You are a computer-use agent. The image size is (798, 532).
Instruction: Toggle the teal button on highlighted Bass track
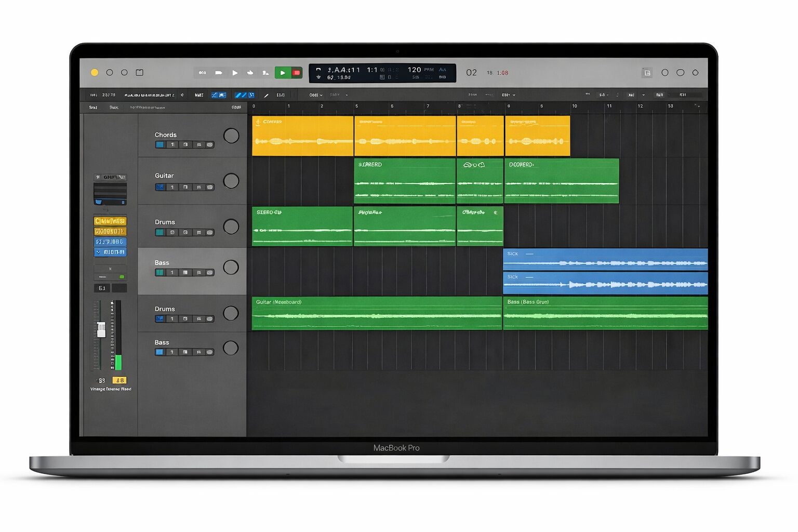tap(160, 273)
